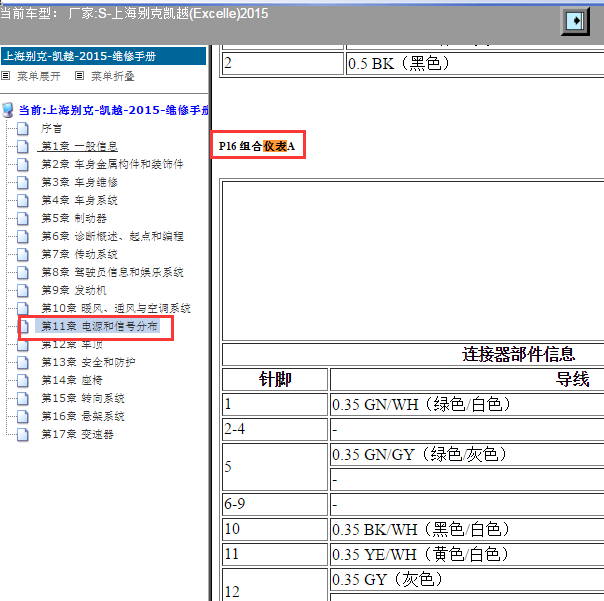Collapse all menus with 菜单折叠
This screenshot has width=604, height=601.
(x=112, y=76)
